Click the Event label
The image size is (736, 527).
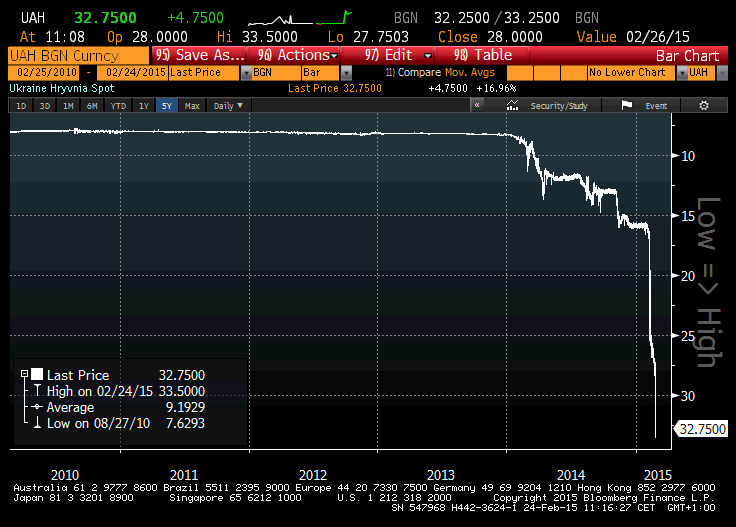[656, 106]
